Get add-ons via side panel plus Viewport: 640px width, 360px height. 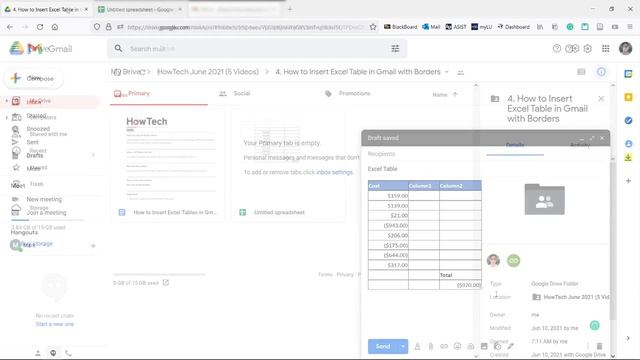(x=629, y=180)
